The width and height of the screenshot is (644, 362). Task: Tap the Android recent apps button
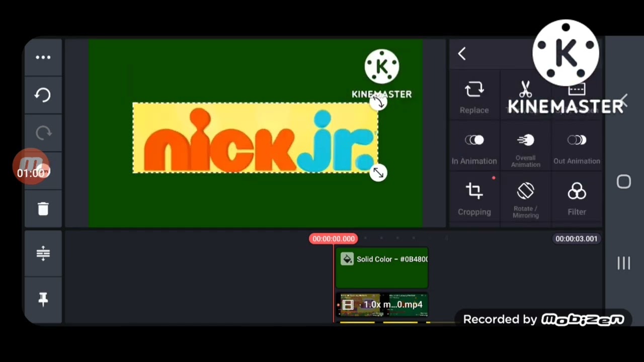point(624,263)
